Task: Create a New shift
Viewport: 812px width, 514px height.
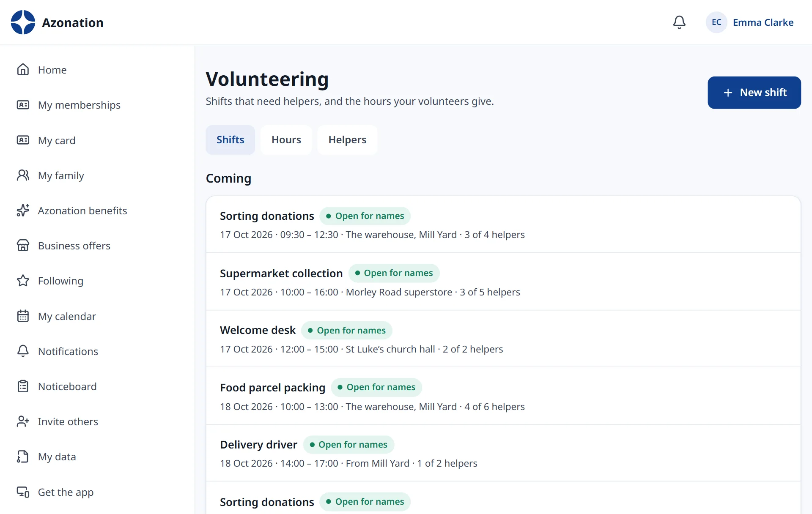Action: click(754, 93)
